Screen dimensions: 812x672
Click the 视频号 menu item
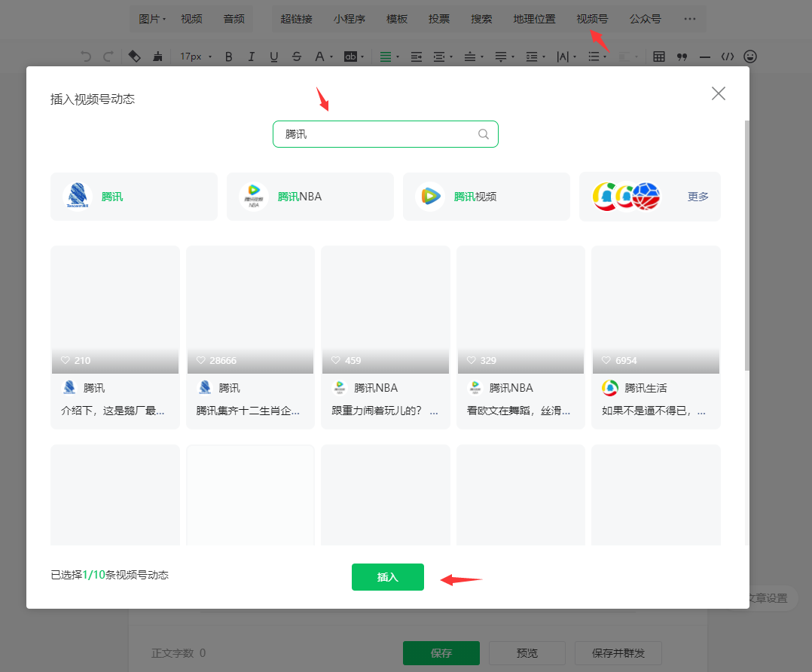pyautogui.click(x=592, y=19)
